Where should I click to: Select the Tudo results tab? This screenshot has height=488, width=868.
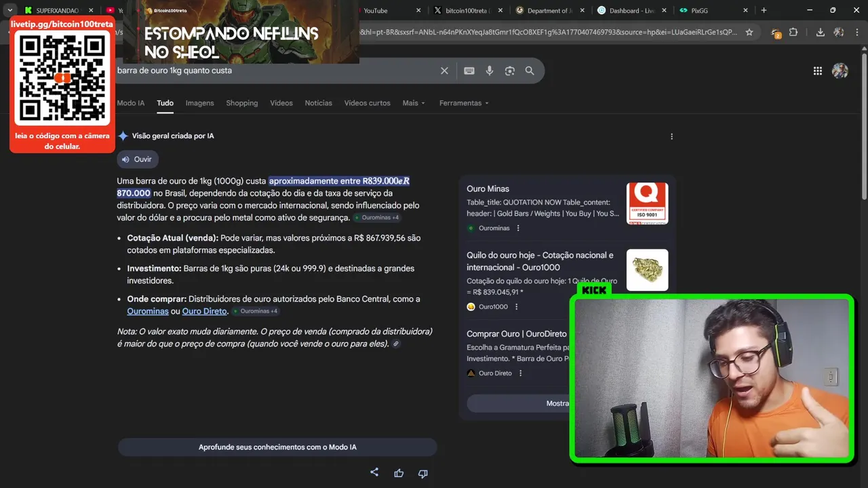click(165, 103)
